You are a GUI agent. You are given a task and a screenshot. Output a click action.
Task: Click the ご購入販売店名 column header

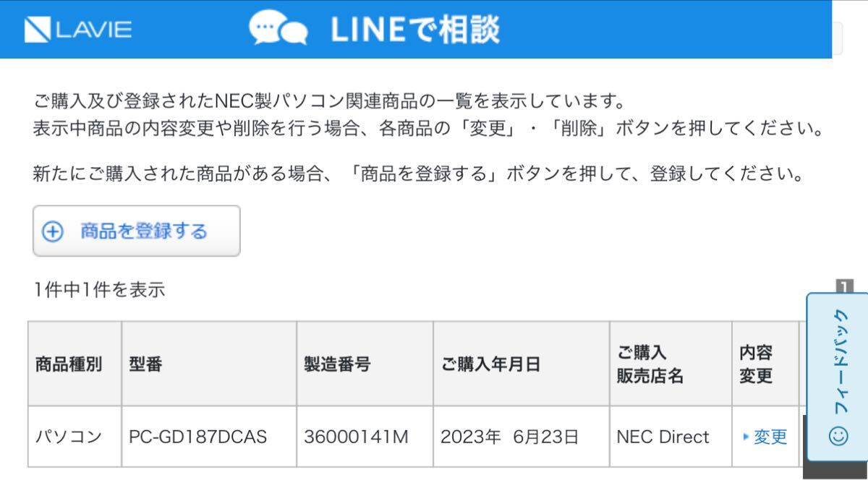pos(670,364)
